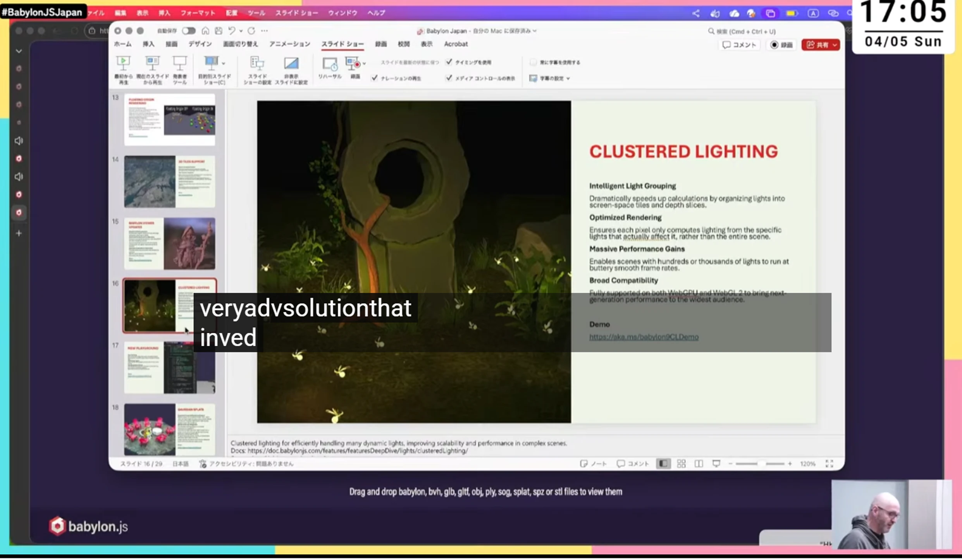Expand the red Share button dropdown
This screenshot has width=962, height=560.
[x=835, y=45]
